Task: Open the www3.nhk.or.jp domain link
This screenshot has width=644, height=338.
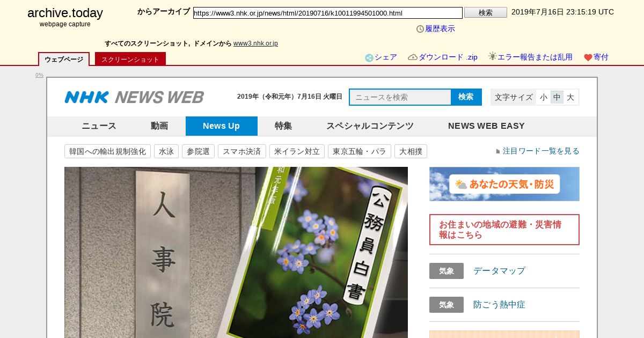Action: 255,43
